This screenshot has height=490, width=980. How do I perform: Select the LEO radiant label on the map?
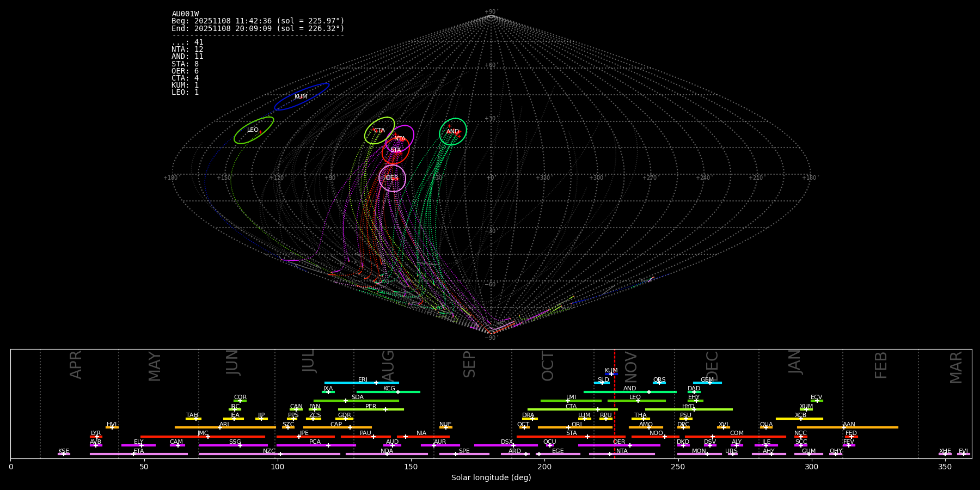click(253, 130)
